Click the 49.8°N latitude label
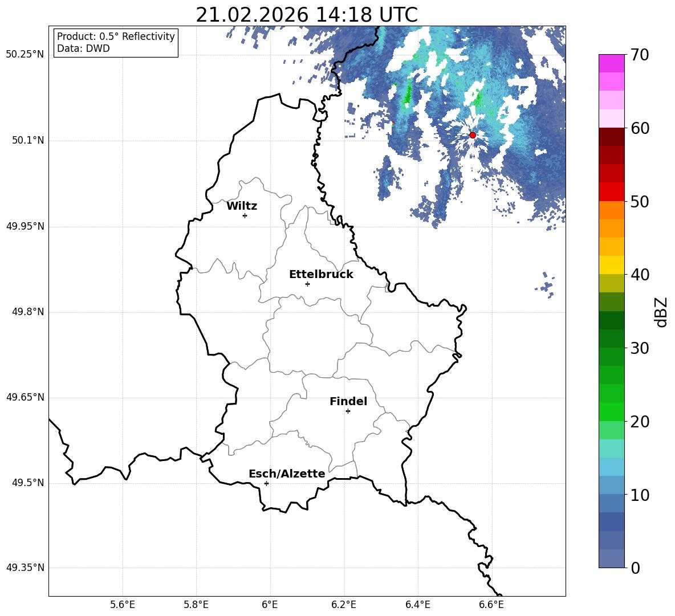The image size is (675, 616). [x=27, y=312]
